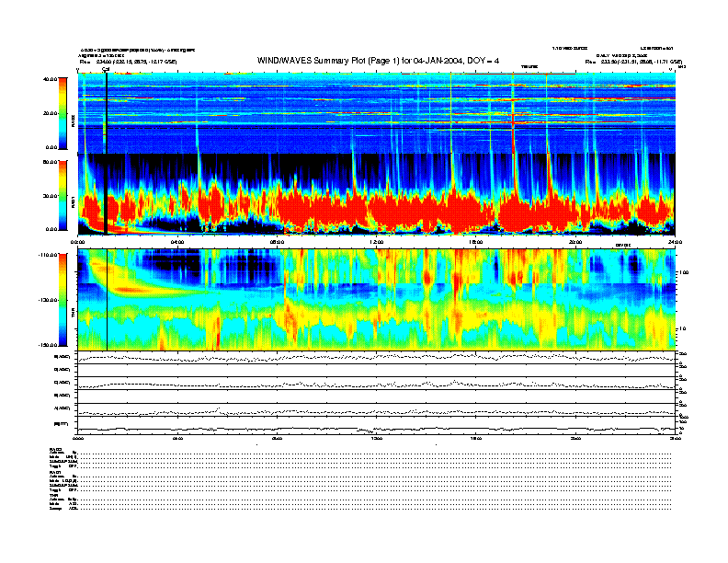Image resolution: width=728 pixels, height=563 pixels.
Task: Click the 10 tick label right of TNR panel
Action: [x=683, y=328]
